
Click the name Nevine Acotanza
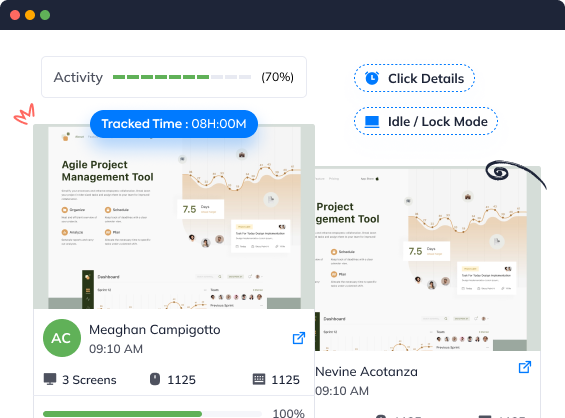[x=366, y=372]
